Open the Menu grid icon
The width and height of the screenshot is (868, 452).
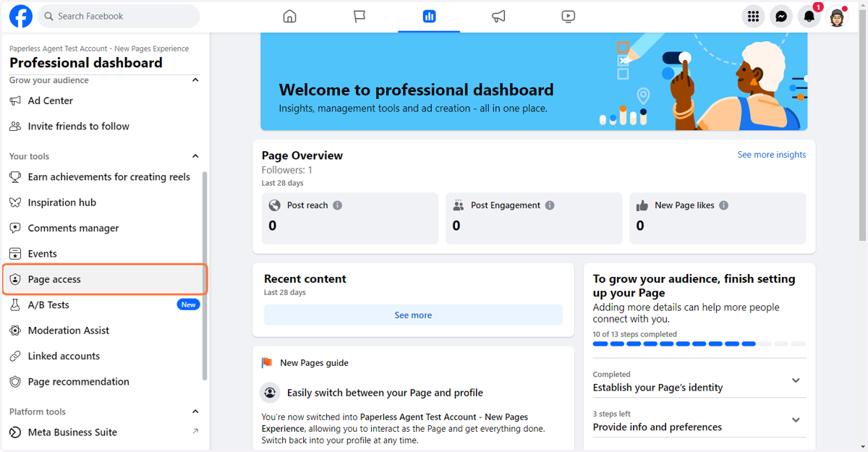(x=754, y=17)
